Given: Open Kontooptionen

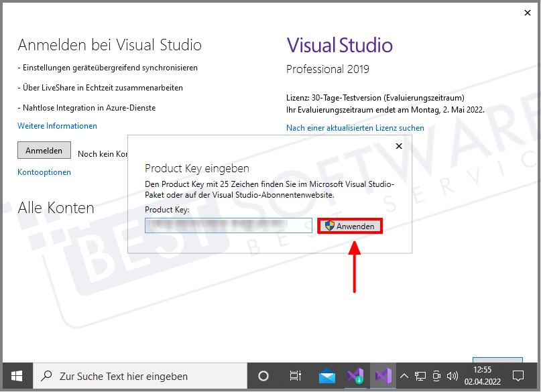Looking at the screenshot, I should pyautogui.click(x=44, y=172).
